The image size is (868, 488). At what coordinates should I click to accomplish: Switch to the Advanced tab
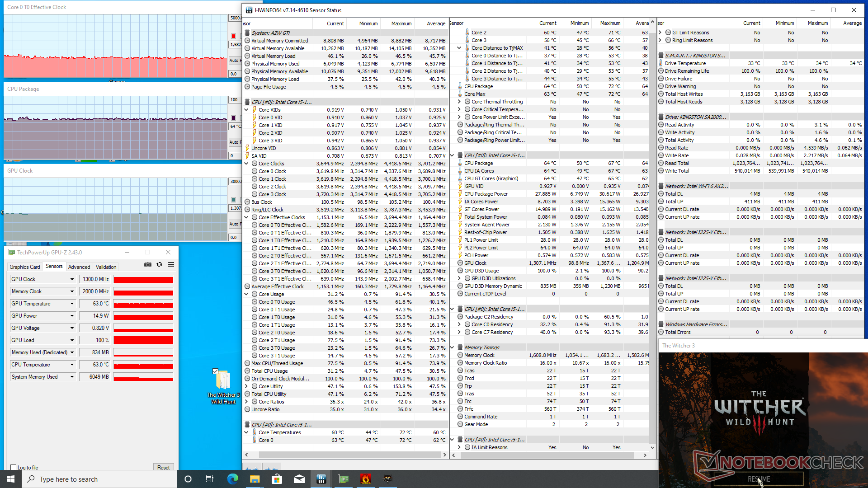point(79,267)
